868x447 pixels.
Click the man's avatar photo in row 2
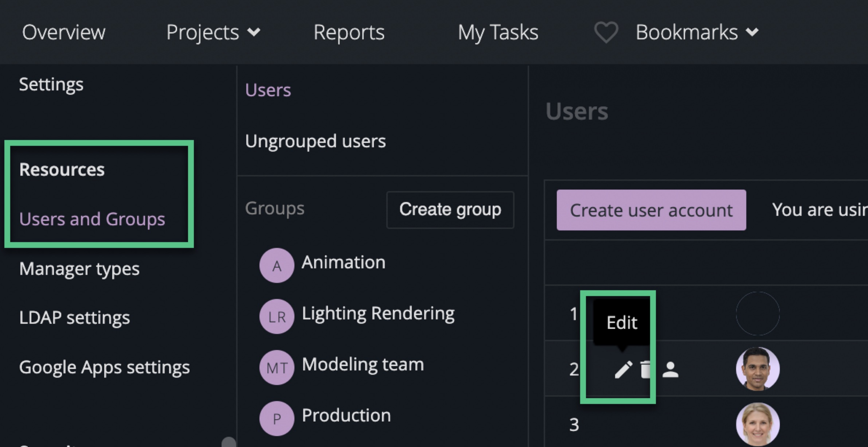click(757, 369)
